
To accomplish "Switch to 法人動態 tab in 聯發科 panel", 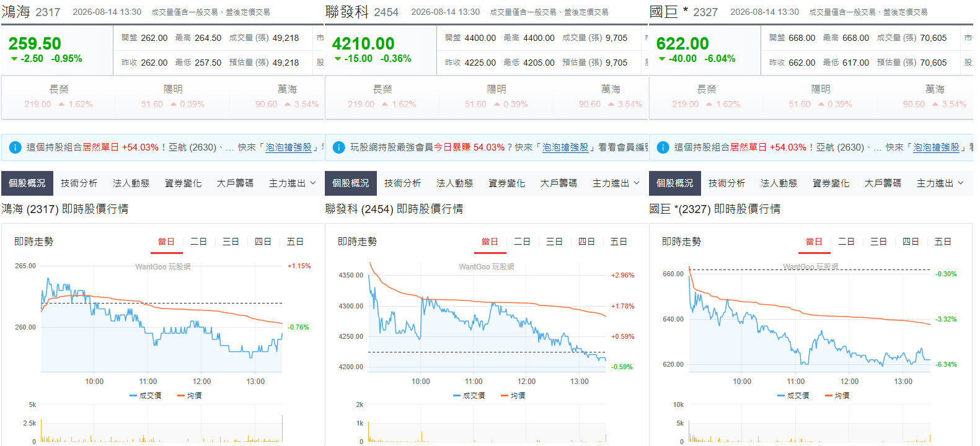I will 455,183.
